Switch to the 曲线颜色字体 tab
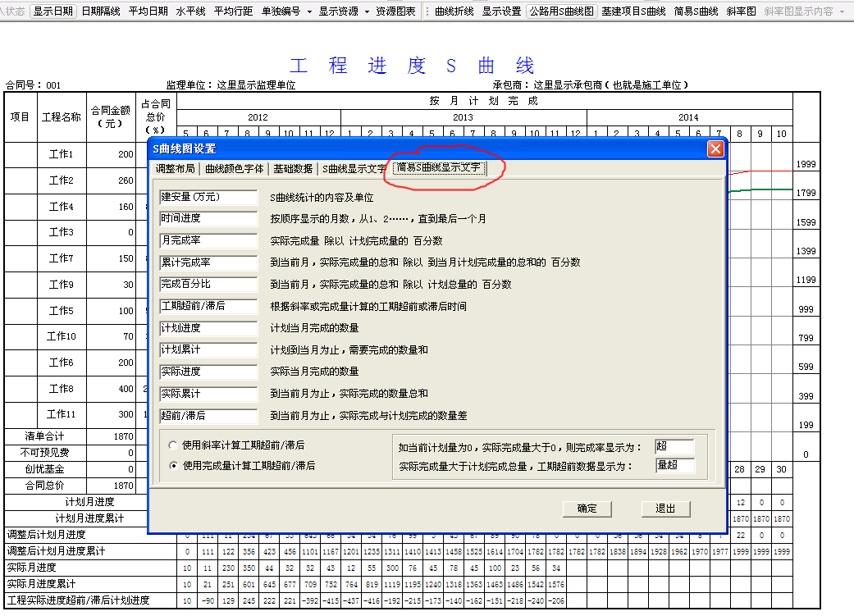Viewport: 854px width, 616px height. click(234, 169)
